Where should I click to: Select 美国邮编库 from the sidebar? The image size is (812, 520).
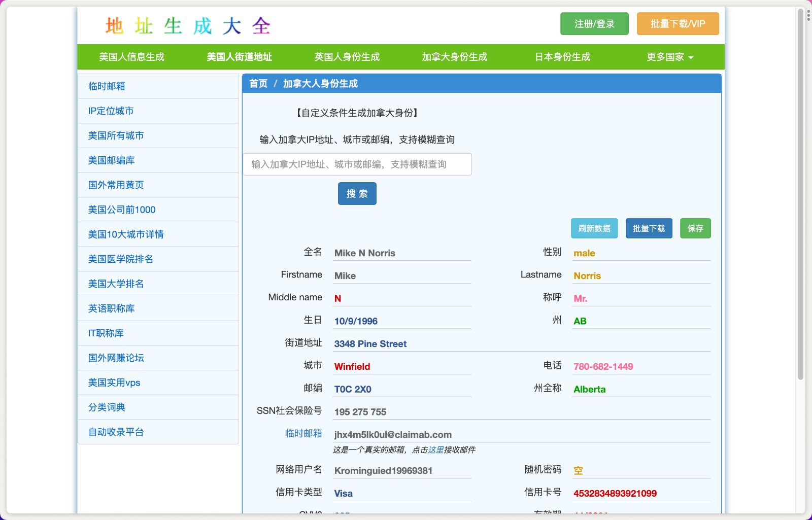[x=111, y=160]
